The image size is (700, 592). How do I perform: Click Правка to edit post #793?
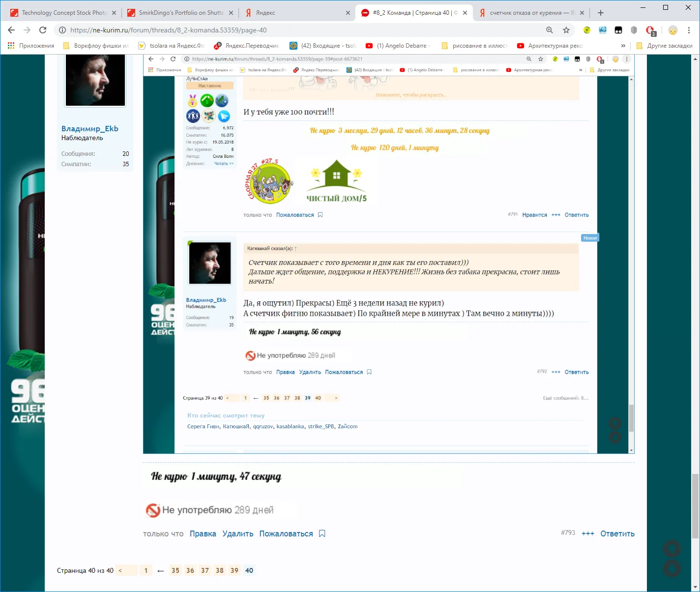click(x=203, y=534)
